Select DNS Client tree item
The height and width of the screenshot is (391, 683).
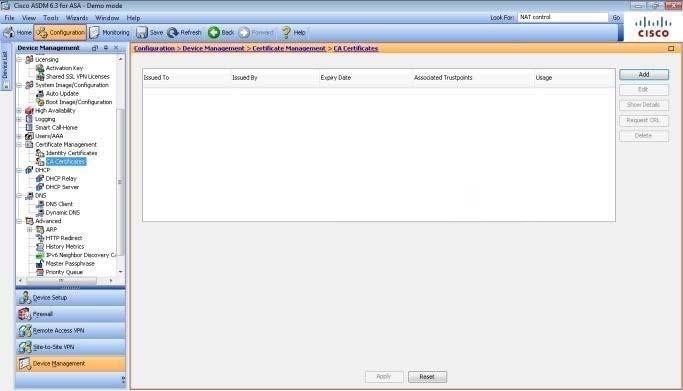point(59,204)
